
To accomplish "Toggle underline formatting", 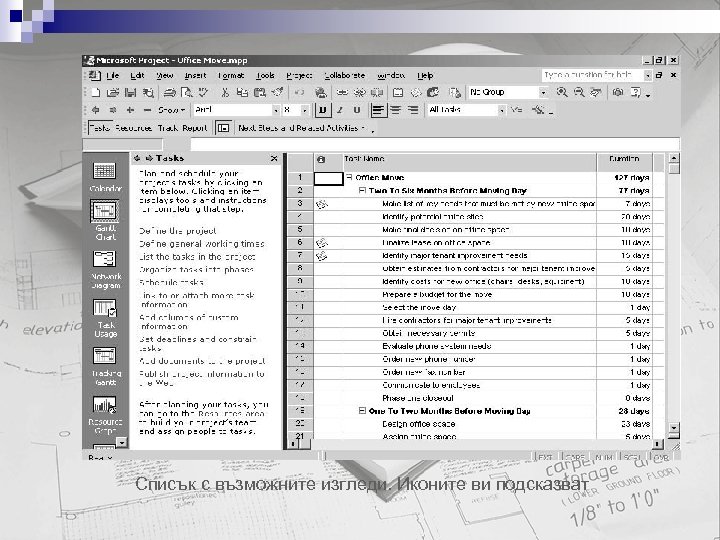I will [x=357, y=110].
